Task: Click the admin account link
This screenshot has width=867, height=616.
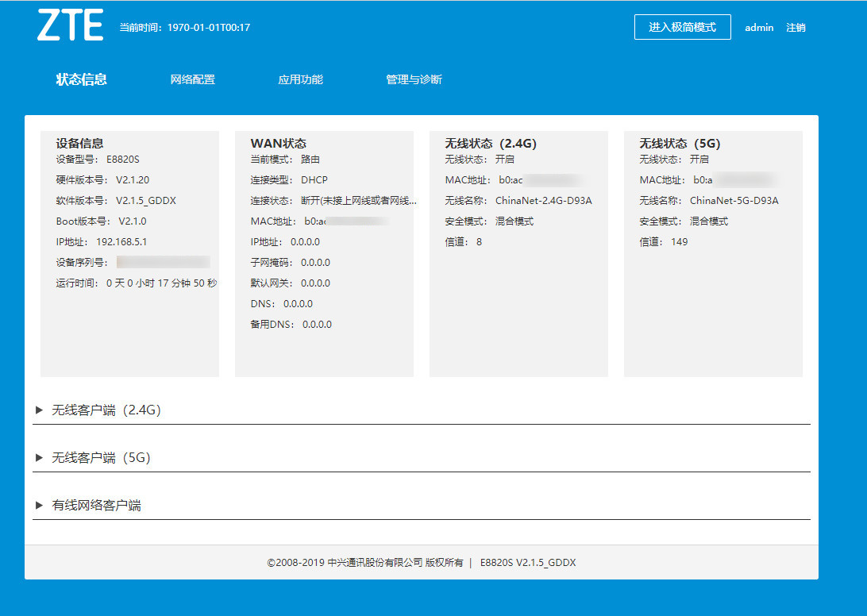Action: tap(759, 28)
